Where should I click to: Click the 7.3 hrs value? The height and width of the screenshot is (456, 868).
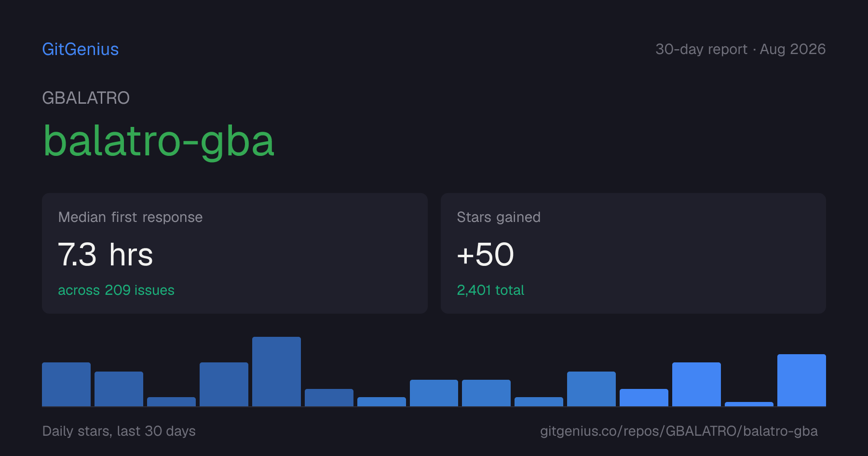pyautogui.click(x=106, y=254)
